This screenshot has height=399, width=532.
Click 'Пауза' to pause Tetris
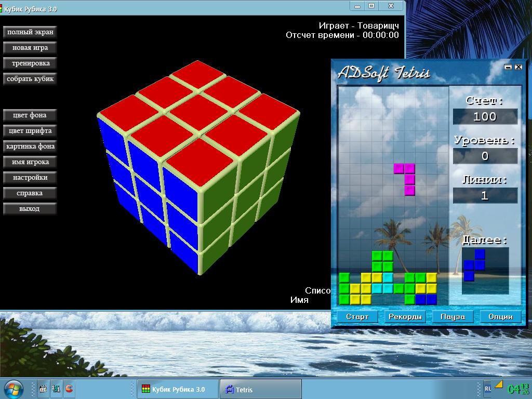pyautogui.click(x=453, y=316)
